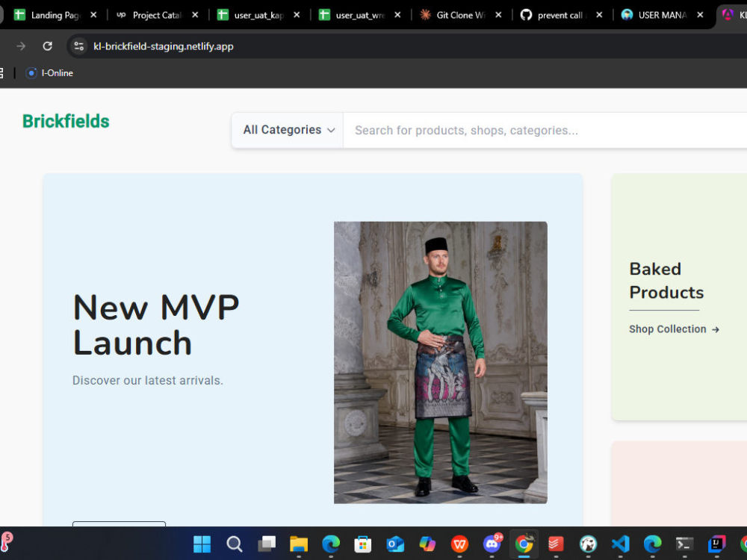Follow the Shop Collection link

coord(674,329)
